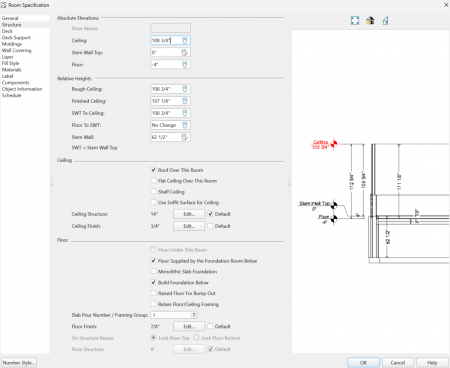Click the left panel collapse handle

52,184
